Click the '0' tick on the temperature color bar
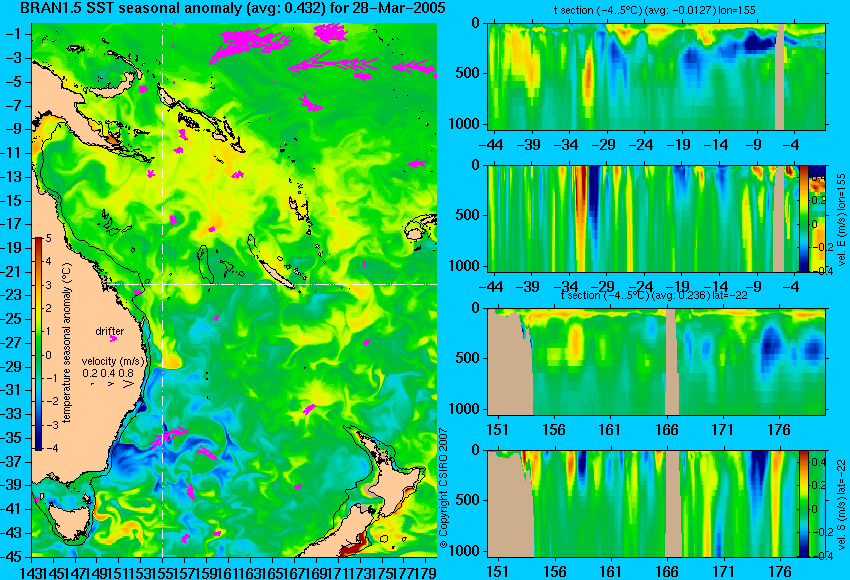Screen dimensions: 850x580 tap(48, 355)
